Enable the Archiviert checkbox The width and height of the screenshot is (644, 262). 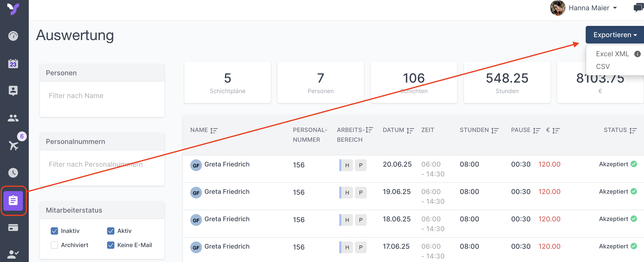coord(54,245)
